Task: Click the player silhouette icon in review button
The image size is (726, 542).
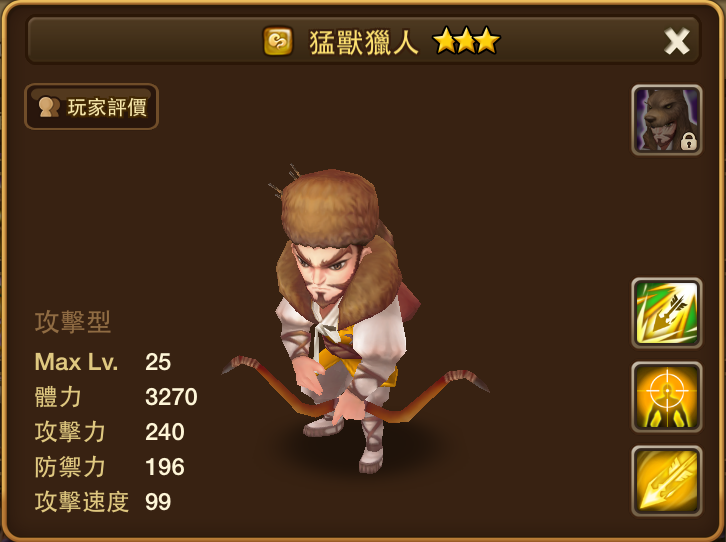Action: coord(49,107)
